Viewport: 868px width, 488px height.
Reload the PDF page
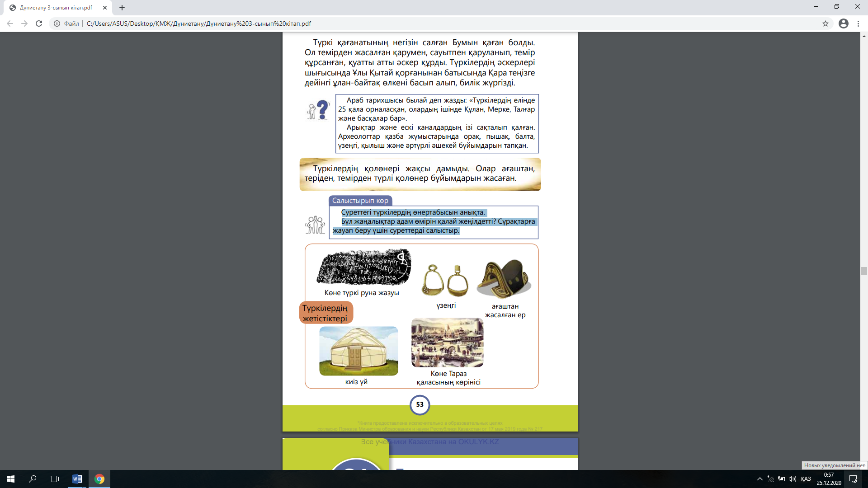click(x=39, y=23)
